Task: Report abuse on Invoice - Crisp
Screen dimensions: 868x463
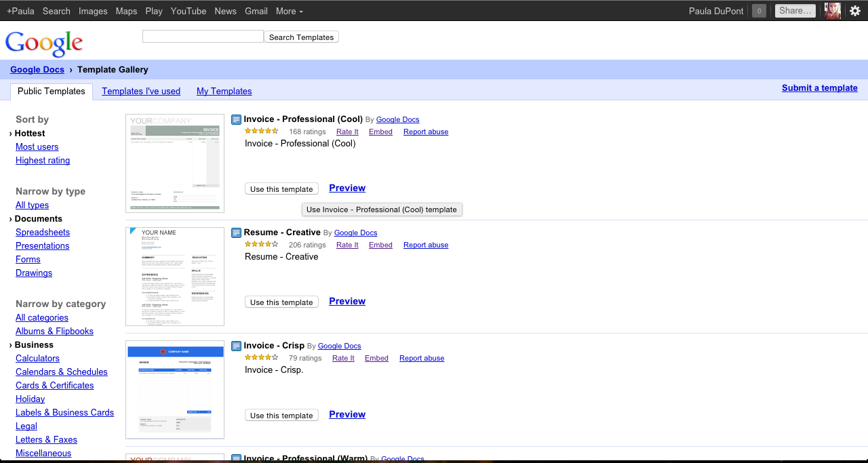Action: pos(422,359)
